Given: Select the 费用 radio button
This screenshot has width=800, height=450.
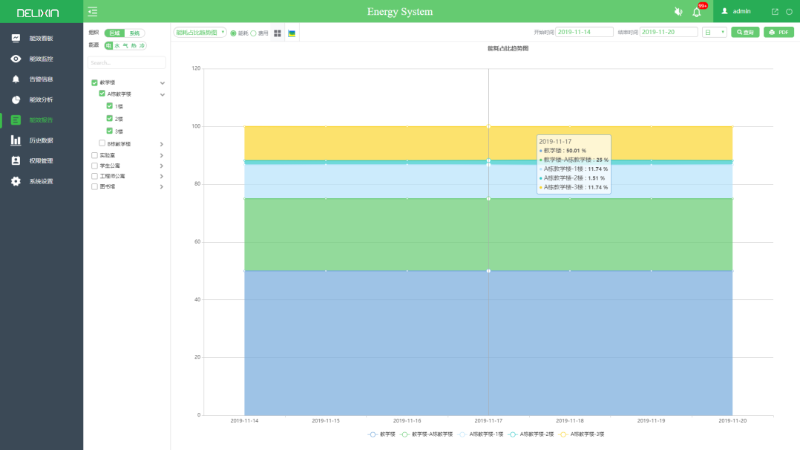Looking at the screenshot, I should tap(251, 33).
